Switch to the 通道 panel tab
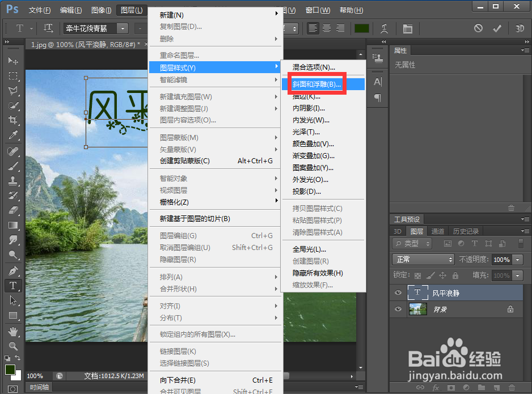 point(437,231)
